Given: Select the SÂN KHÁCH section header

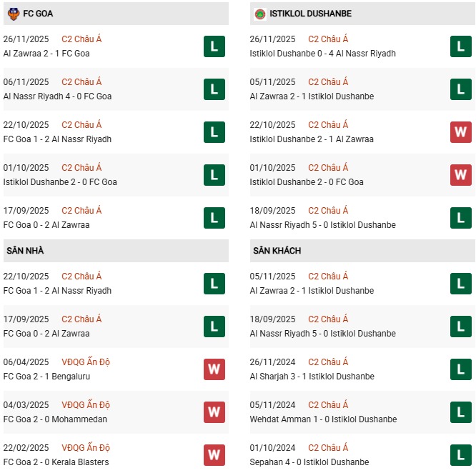Looking at the screenshot, I should click(x=277, y=251).
